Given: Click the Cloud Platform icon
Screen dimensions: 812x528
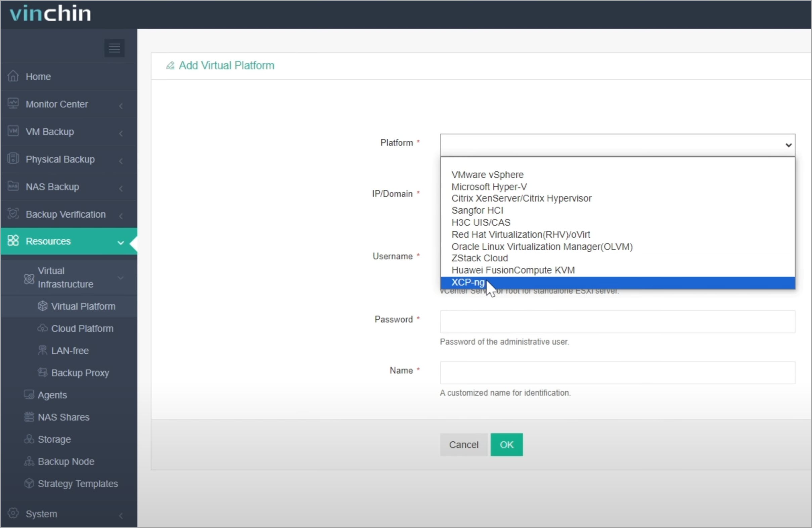Looking at the screenshot, I should 42,328.
